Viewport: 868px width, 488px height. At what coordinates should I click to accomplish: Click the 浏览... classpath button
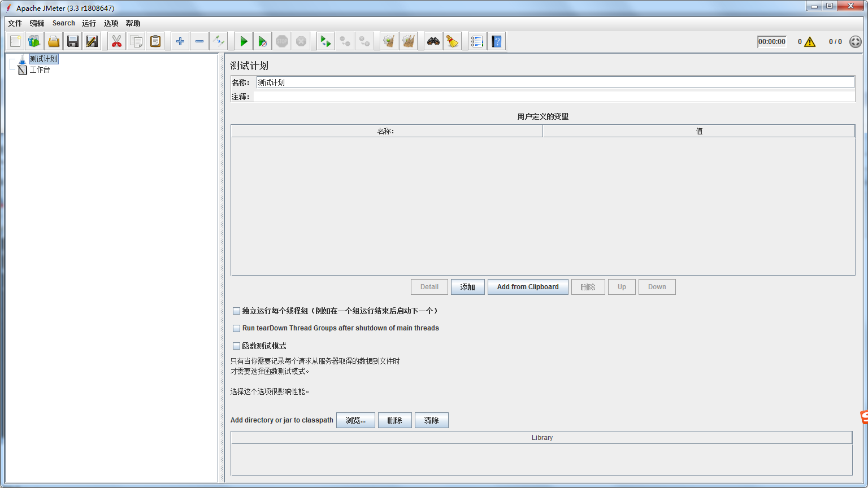[355, 420]
